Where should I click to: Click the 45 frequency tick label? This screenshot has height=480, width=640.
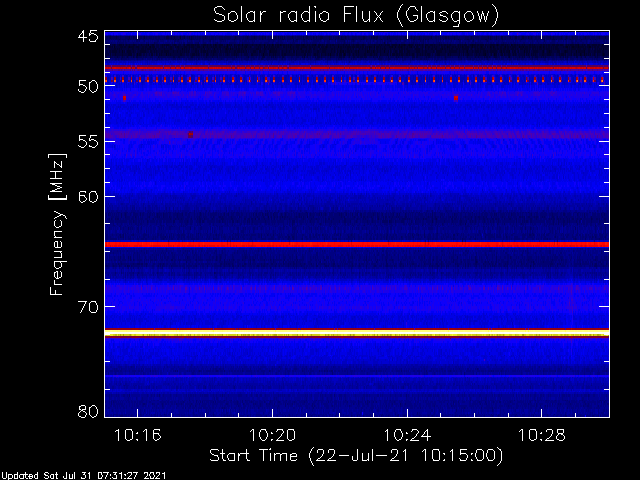(88, 37)
